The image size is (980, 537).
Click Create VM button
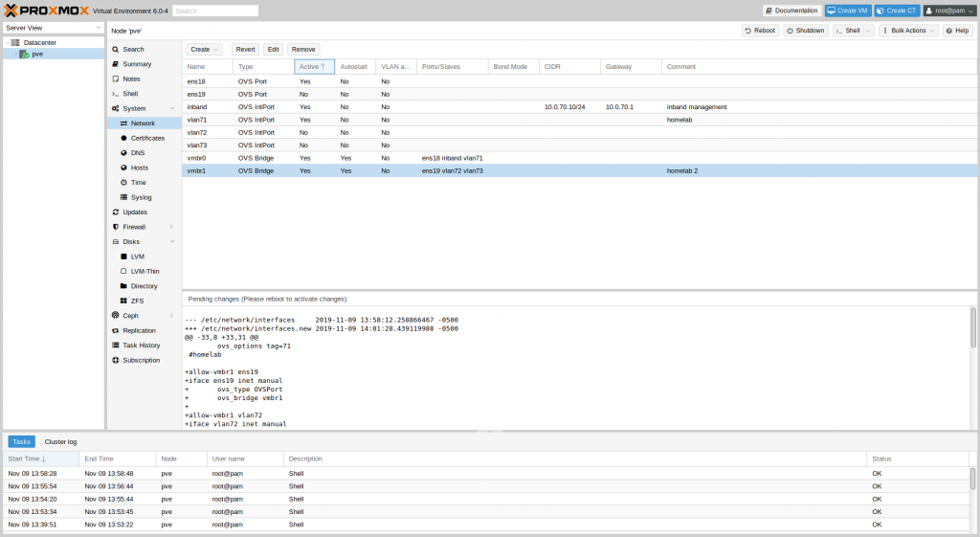[x=848, y=11]
